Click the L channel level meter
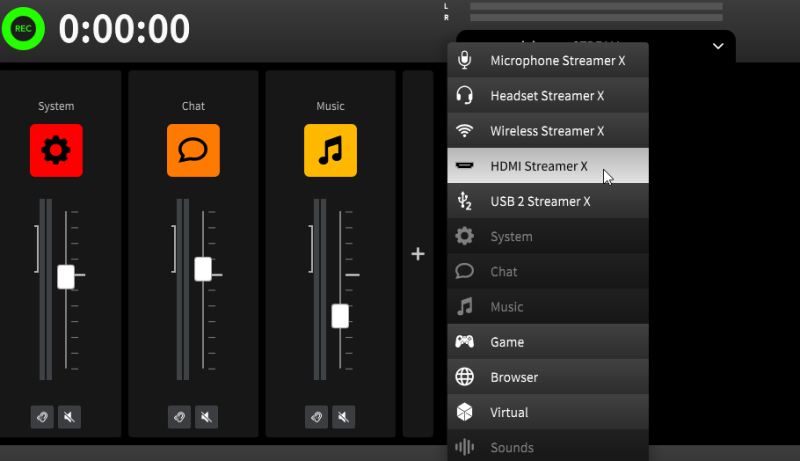 [x=596, y=6]
